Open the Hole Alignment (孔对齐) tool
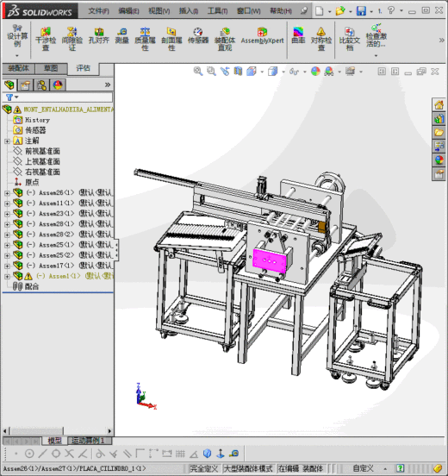 tap(98, 36)
